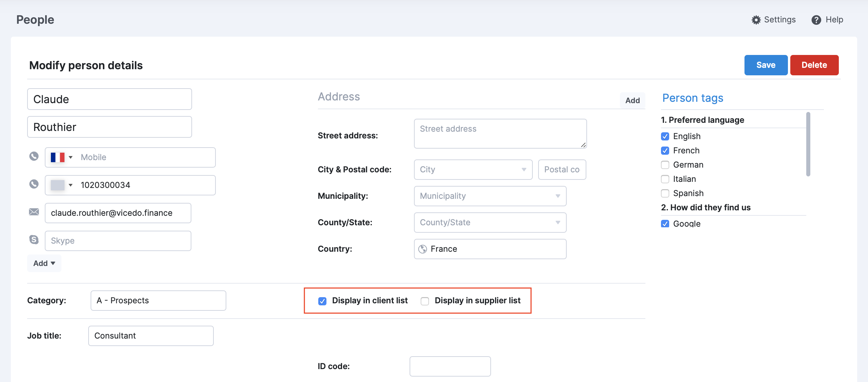Image resolution: width=868 pixels, height=382 pixels.
Task: Click the Address section heading
Action: 339,97
